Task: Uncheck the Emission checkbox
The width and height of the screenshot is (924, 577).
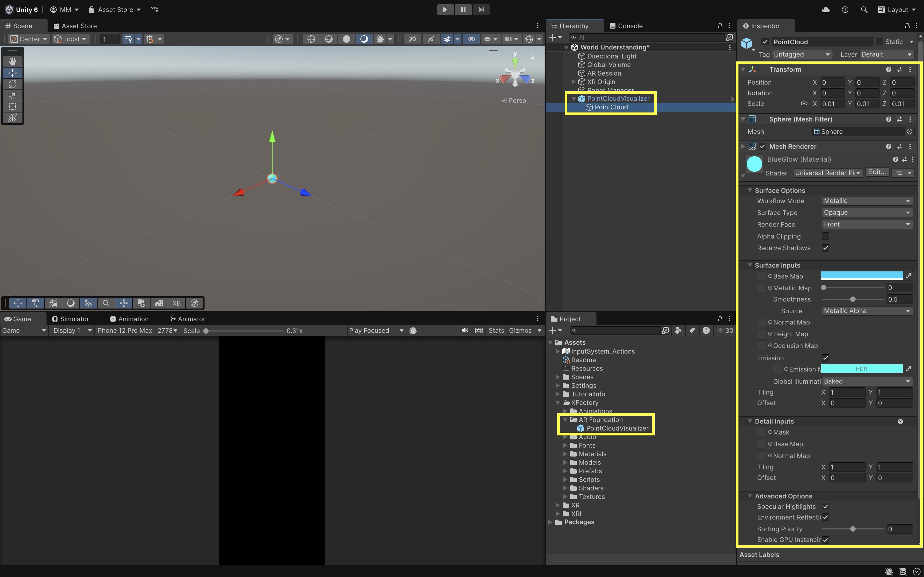Action: (x=826, y=358)
